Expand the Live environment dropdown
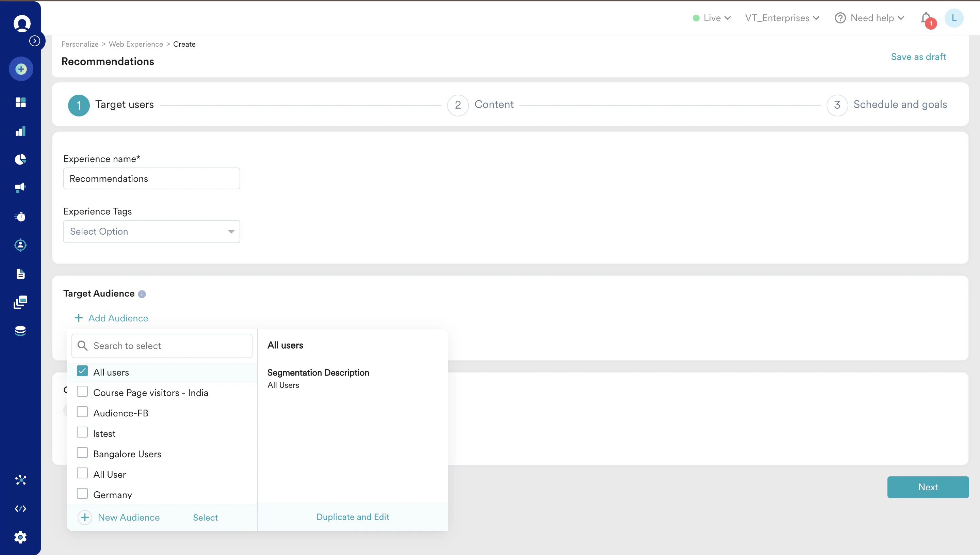Image resolution: width=980 pixels, height=555 pixels. 712,18
